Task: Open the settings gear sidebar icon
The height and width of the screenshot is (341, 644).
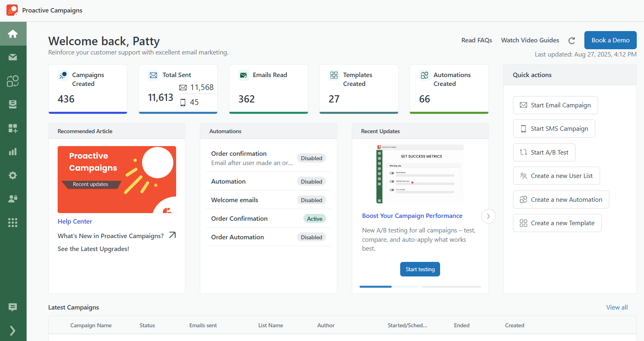Action: (13, 176)
